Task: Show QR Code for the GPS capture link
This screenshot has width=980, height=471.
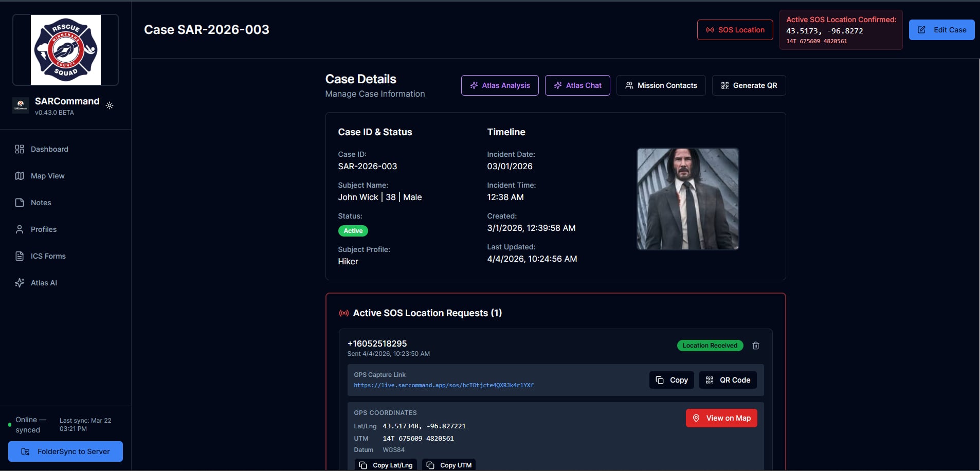Action: (728, 380)
